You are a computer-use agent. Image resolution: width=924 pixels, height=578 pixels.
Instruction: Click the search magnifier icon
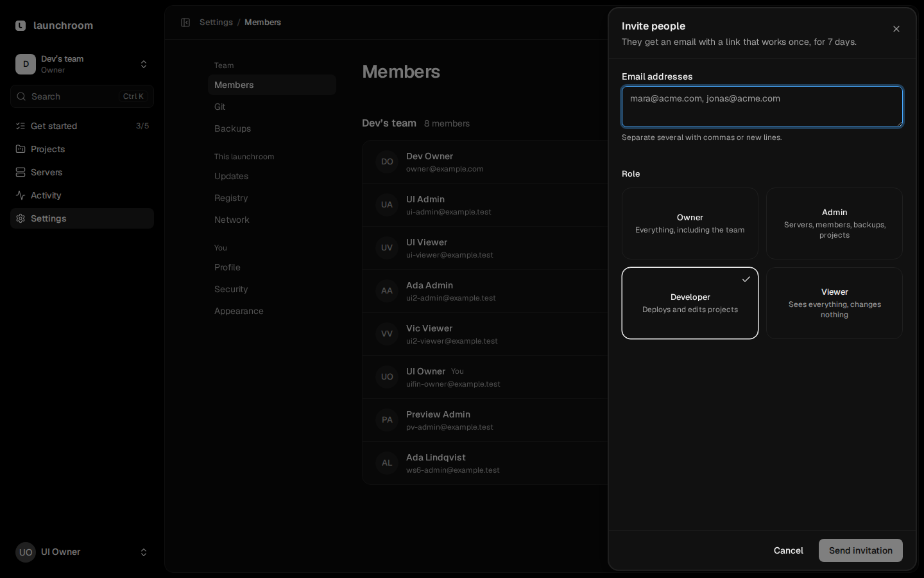[22, 96]
